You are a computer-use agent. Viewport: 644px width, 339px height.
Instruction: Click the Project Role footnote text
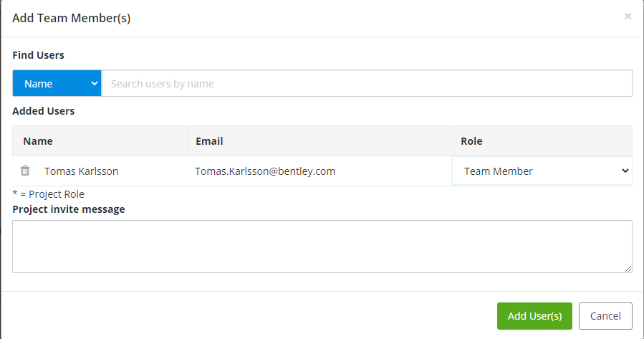pos(49,194)
